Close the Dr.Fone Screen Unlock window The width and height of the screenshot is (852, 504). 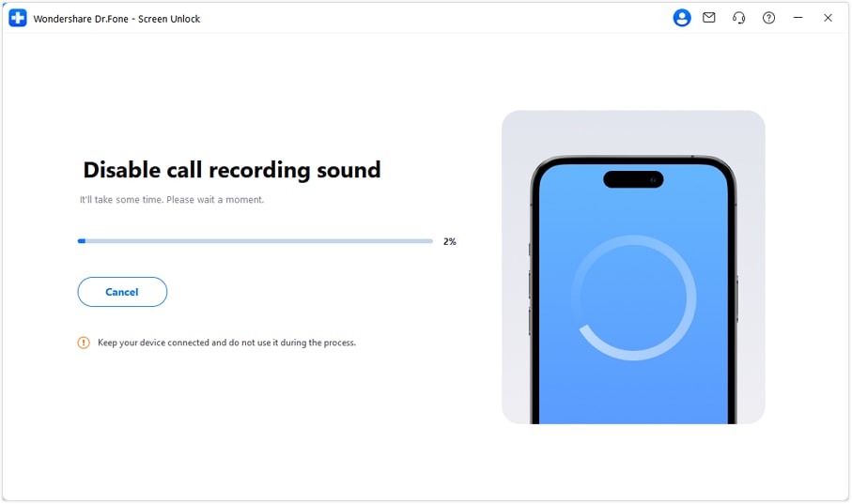pyautogui.click(x=828, y=18)
